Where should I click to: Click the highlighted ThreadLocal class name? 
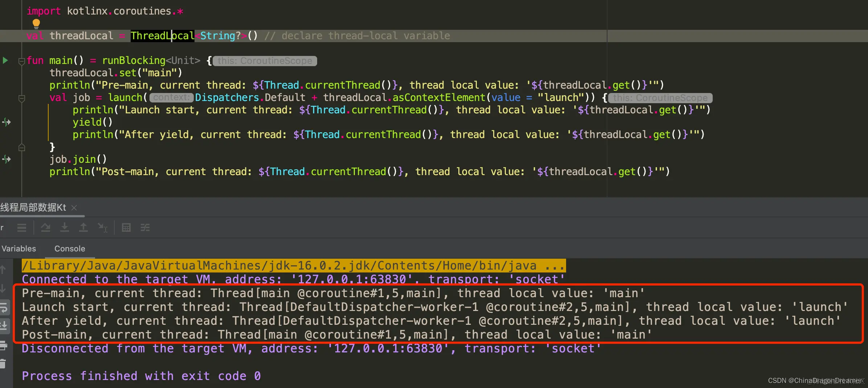point(162,36)
